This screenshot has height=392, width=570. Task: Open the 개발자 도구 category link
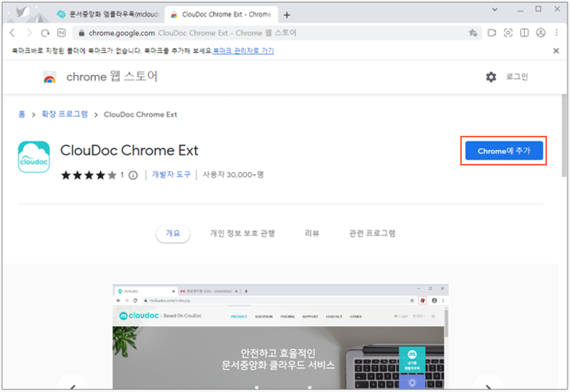pos(171,174)
